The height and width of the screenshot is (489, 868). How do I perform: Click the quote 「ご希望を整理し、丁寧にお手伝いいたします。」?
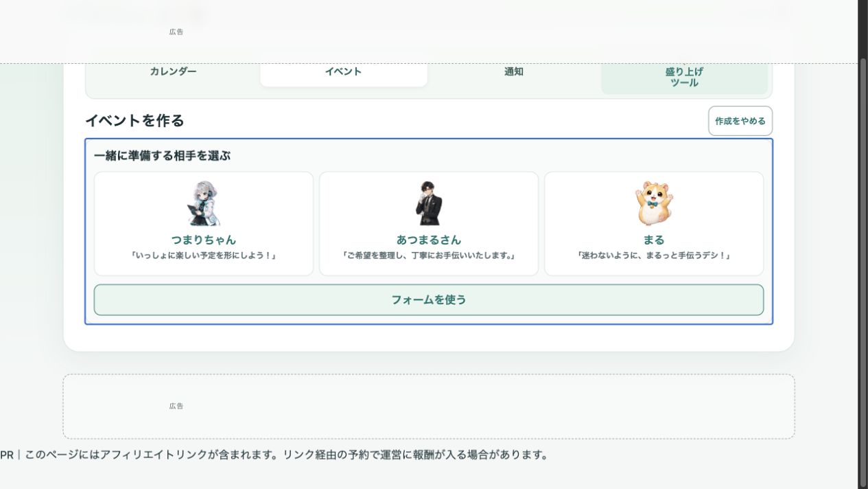pyautogui.click(x=429, y=255)
